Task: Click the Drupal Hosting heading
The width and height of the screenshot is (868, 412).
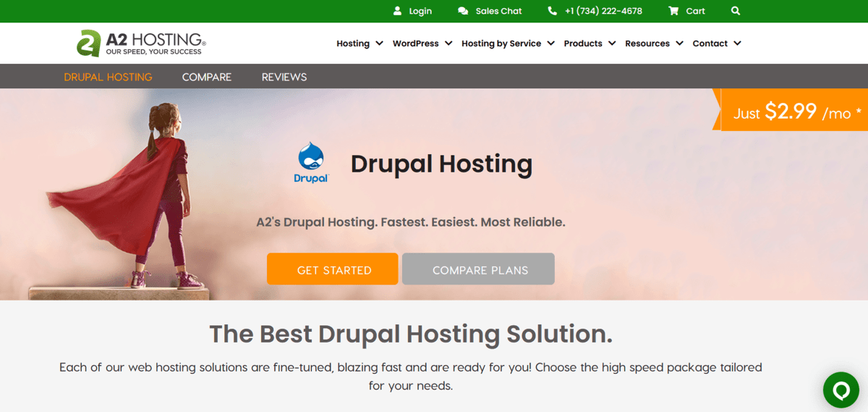Action: coord(441,164)
